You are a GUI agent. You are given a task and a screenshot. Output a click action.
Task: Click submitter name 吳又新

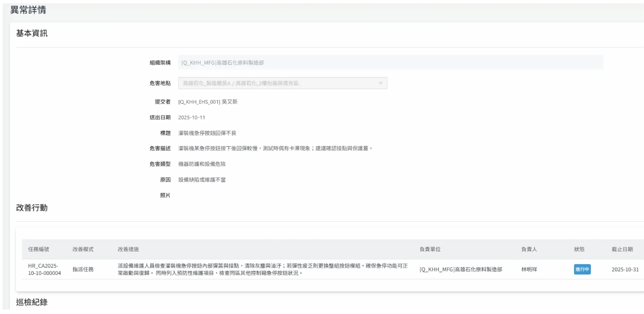click(229, 102)
